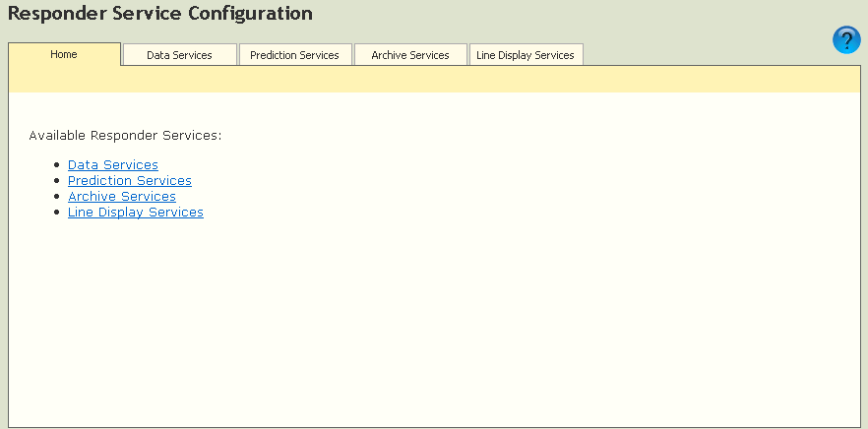Open the Data Services tab
This screenshot has width=868, height=429.
click(x=179, y=55)
